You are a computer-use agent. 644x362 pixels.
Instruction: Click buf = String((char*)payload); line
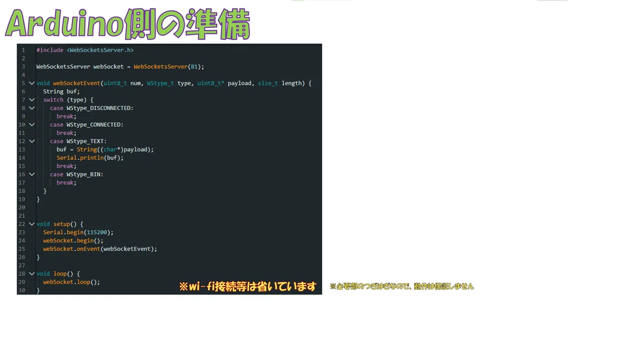(x=105, y=150)
